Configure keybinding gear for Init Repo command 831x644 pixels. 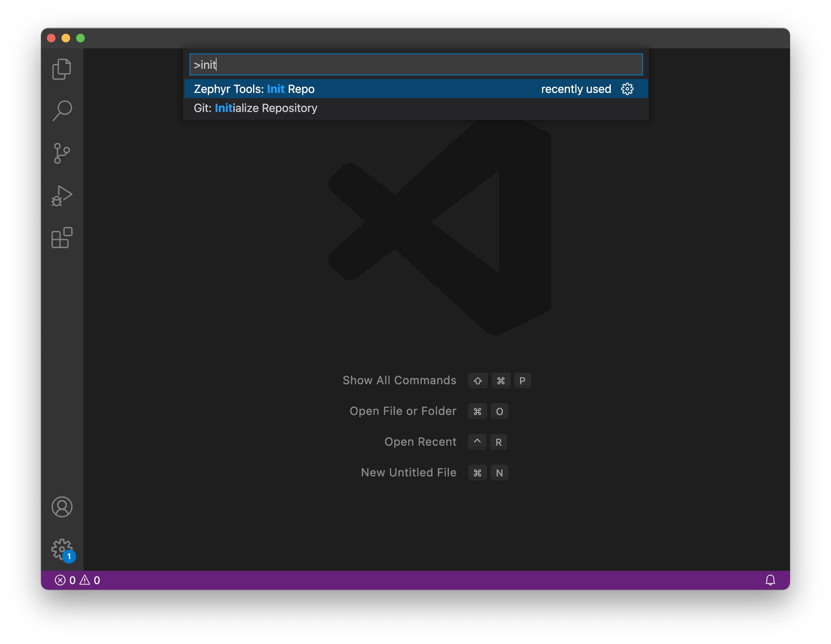pyautogui.click(x=627, y=89)
